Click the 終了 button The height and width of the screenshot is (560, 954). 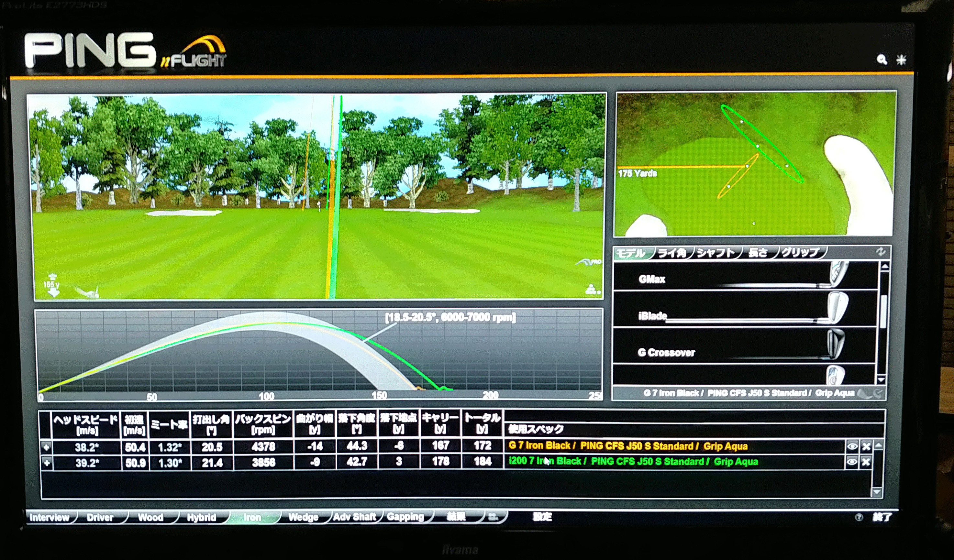click(x=882, y=517)
